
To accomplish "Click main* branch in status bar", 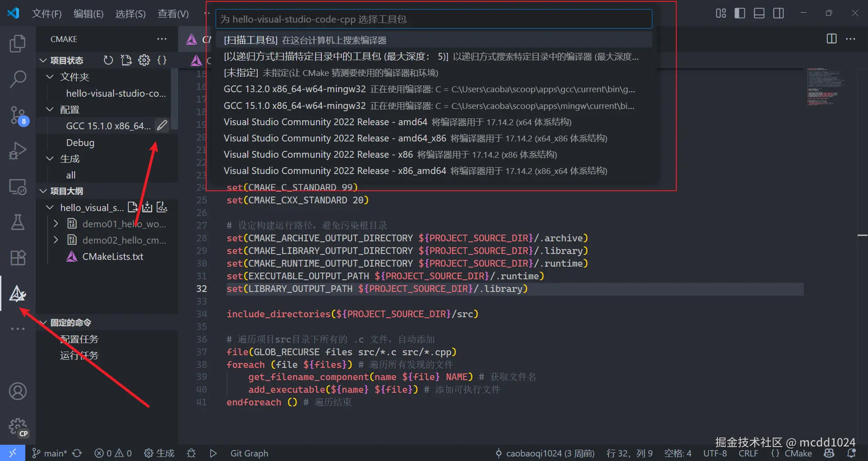I will pyautogui.click(x=49, y=453).
